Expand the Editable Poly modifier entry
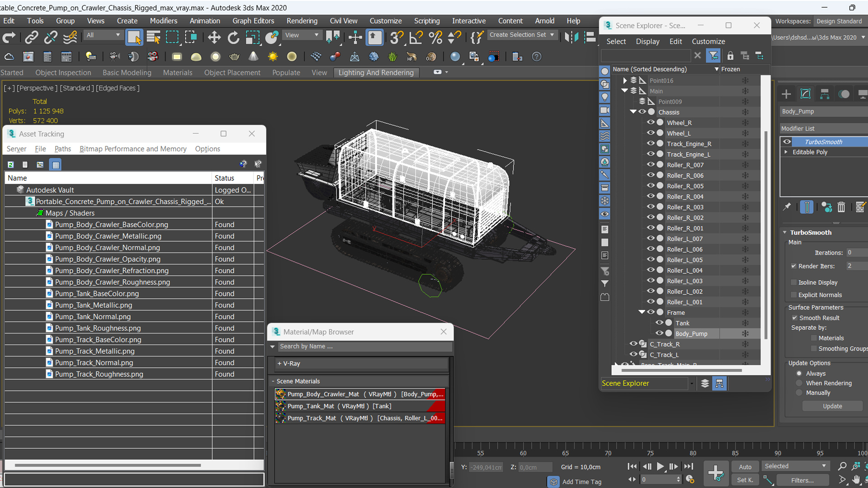Screen dimensions: 868x488 [786, 152]
